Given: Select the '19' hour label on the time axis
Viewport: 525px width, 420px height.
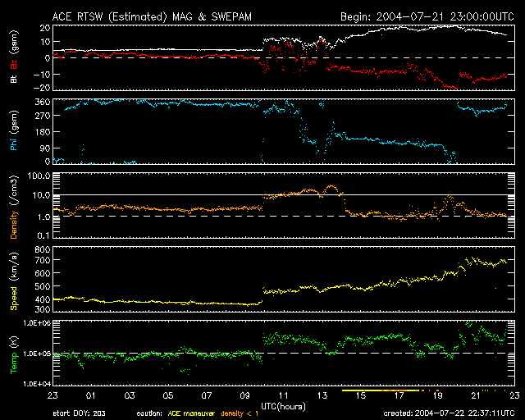Looking at the screenshot, I should click(437, 396).
